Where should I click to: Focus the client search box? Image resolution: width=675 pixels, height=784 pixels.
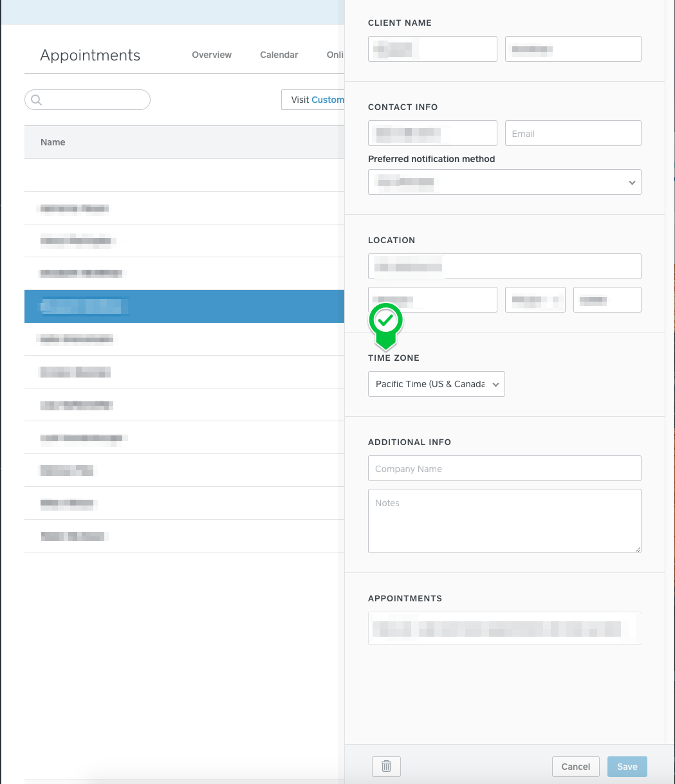click(x=93, y=100)
